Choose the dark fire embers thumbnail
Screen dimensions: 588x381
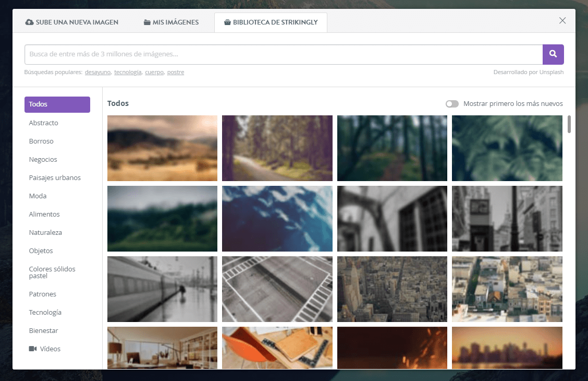click(x=392, y=348)
